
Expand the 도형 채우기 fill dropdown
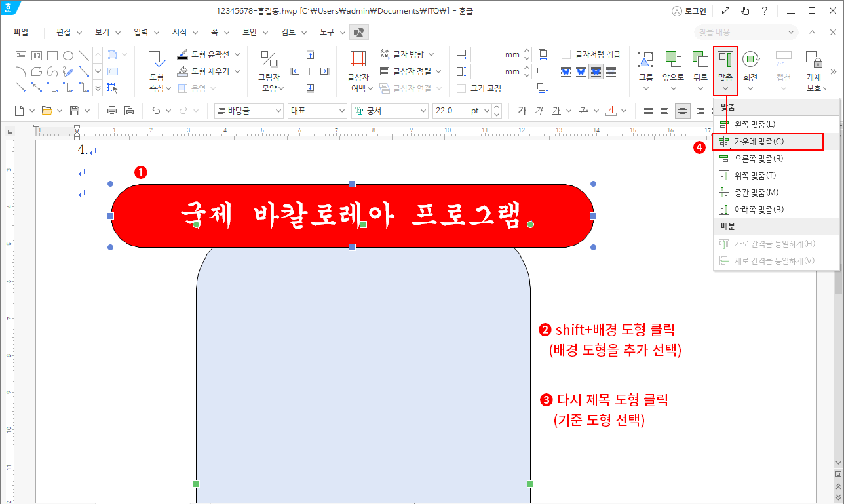[x=237, y=71]
